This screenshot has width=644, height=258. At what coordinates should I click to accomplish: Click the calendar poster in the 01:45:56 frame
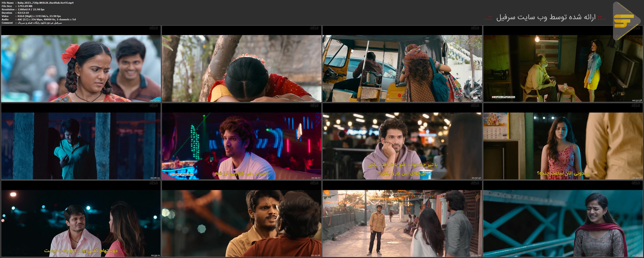coord(496,126)
